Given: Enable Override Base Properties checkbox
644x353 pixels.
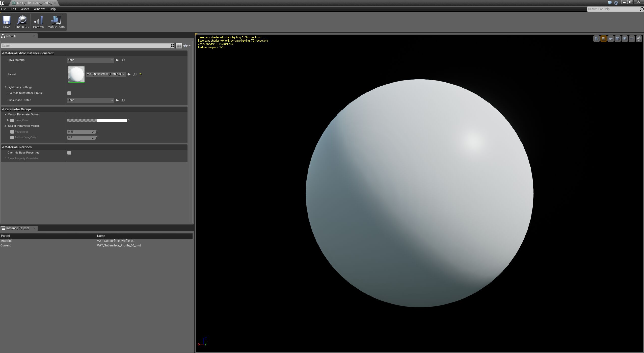Looking at the screenshot, I should pos(69,153).
